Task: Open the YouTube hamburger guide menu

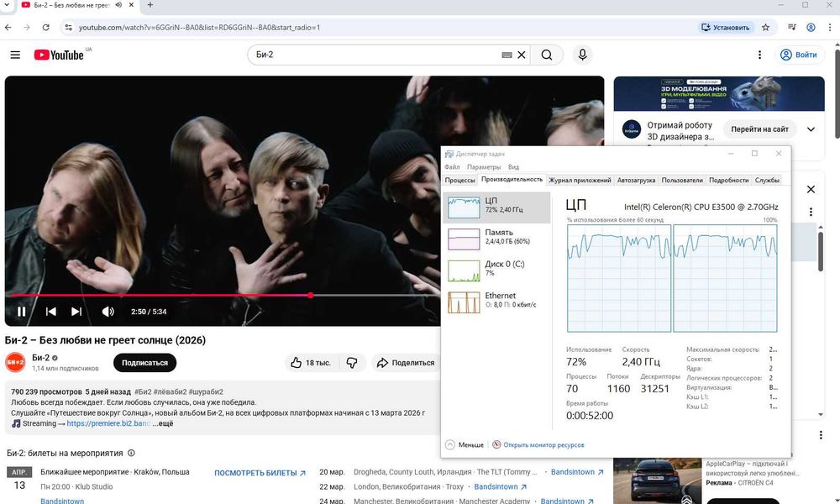Action: point(15,55)
